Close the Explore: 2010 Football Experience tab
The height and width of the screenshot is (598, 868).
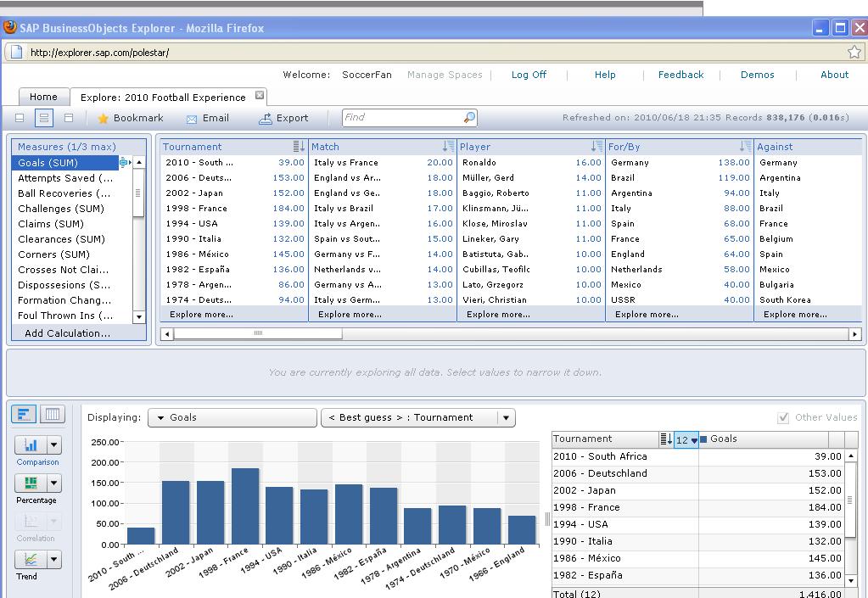coord(259,95)
